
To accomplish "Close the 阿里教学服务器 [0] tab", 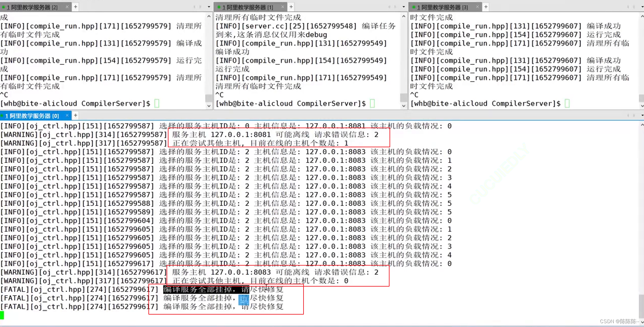I will [x=67, y=115].
